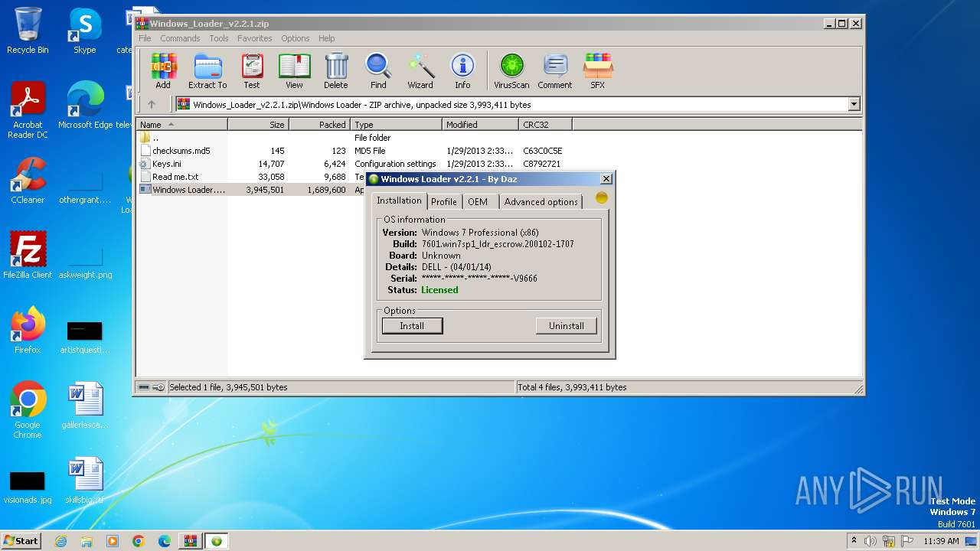
Task: Click the Delete toolbar icon
Action: tap(336, 71)
